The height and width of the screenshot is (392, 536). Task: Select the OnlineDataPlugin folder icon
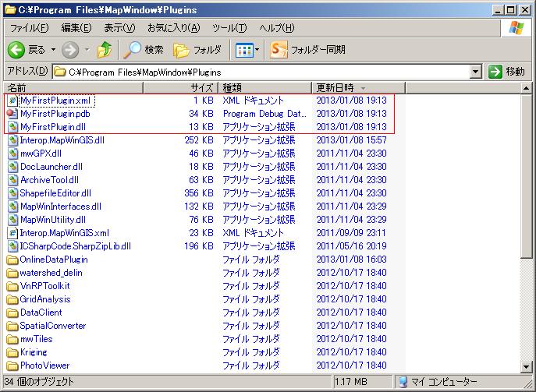point(12,260)
